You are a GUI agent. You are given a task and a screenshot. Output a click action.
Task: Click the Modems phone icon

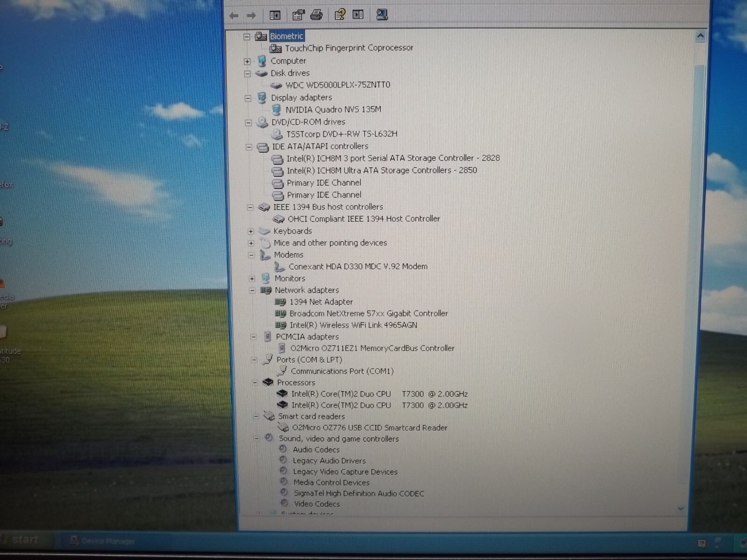tap(265, 255)
